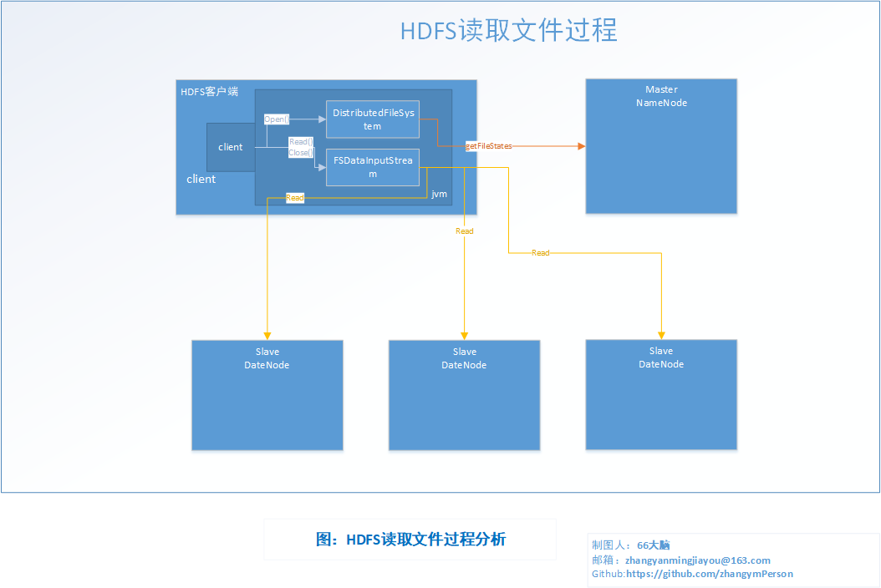This screenshot has height=588, width=881.
Task: Select the left Slave DateNode box
Action: pyautogui.click(x=267, y=395)
